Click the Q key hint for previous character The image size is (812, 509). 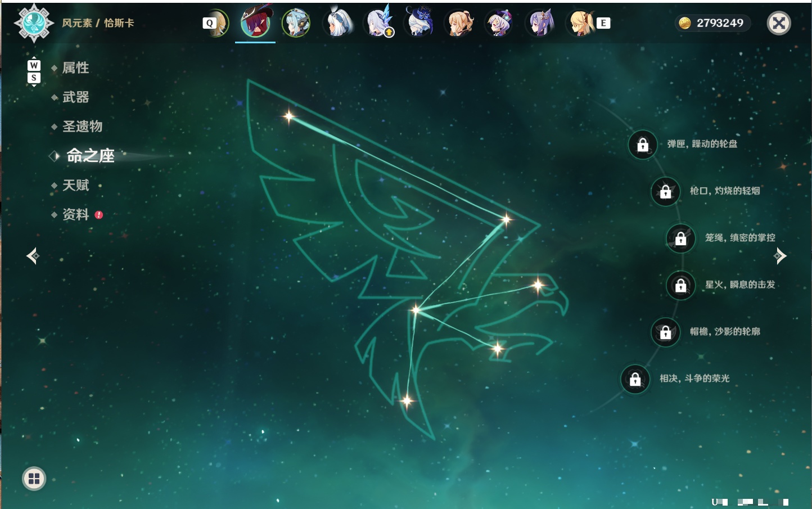[x=209, y=23]
